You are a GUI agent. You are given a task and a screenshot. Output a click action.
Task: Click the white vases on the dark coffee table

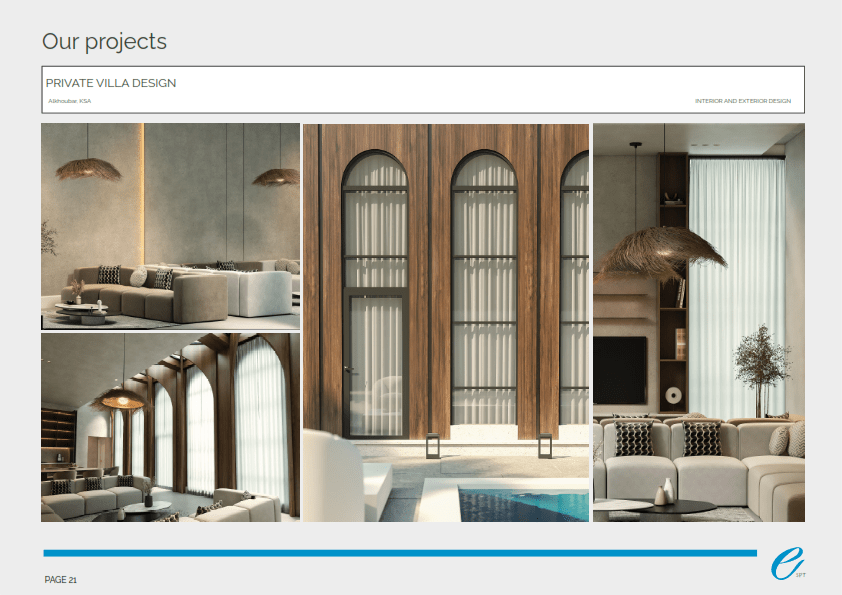[664, 491]
